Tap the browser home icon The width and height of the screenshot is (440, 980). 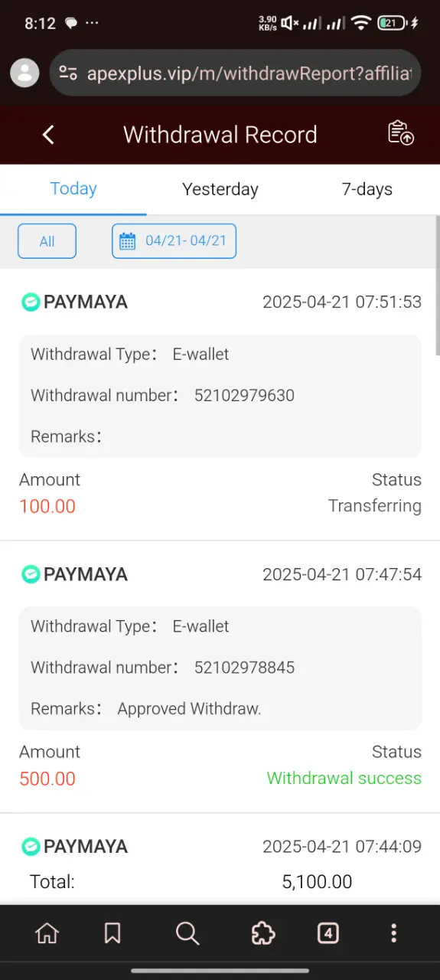(x=47, y=933)
